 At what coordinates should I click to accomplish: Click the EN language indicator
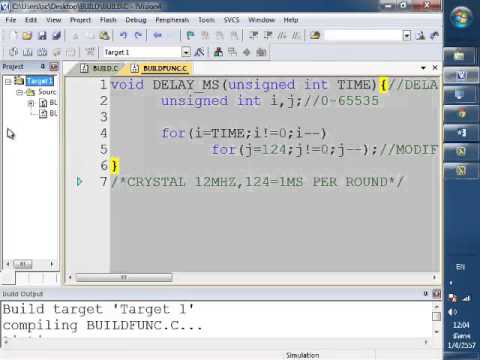[460, 267]
